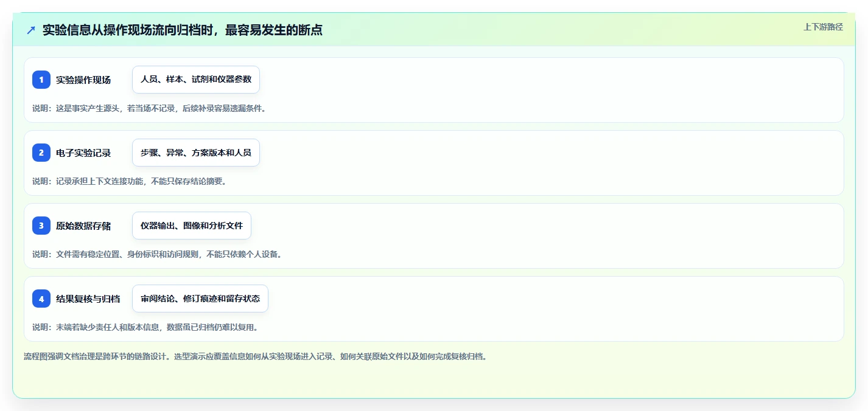The width and height of the screenshot is (868, 411).
Task: Select the step 4 number badge
Action: coord(41,299)
